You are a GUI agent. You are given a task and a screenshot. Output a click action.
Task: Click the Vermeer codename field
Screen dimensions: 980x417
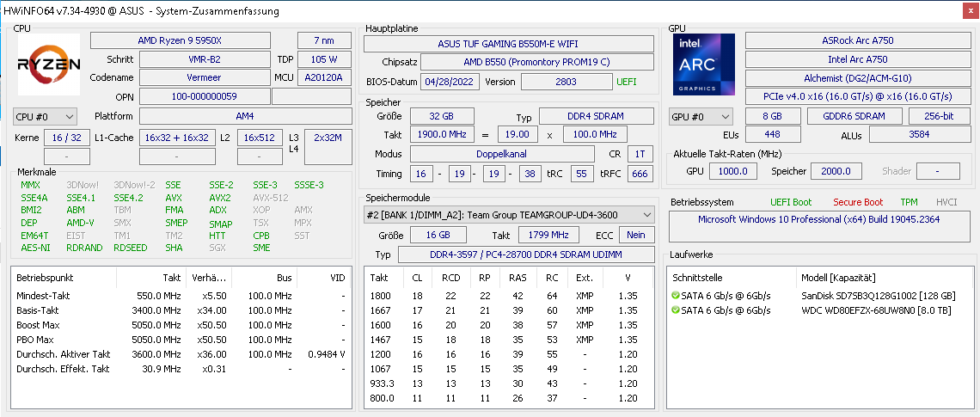204,77
